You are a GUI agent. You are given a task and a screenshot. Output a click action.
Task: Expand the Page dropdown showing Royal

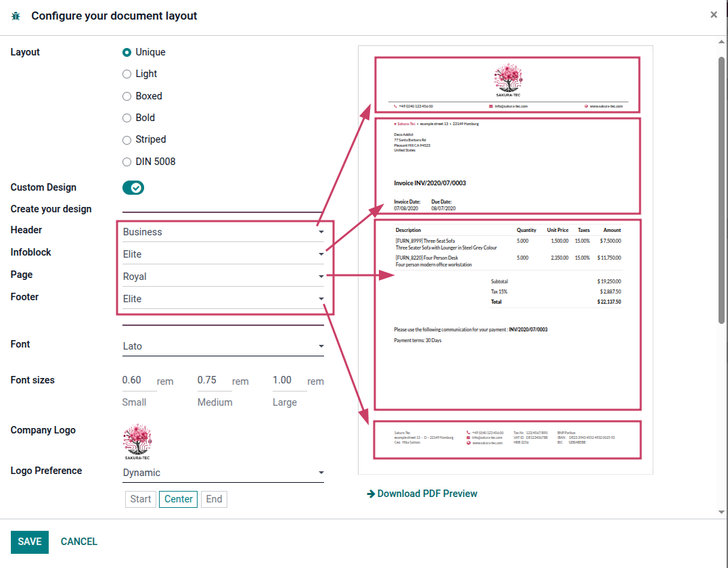(223, 277)
